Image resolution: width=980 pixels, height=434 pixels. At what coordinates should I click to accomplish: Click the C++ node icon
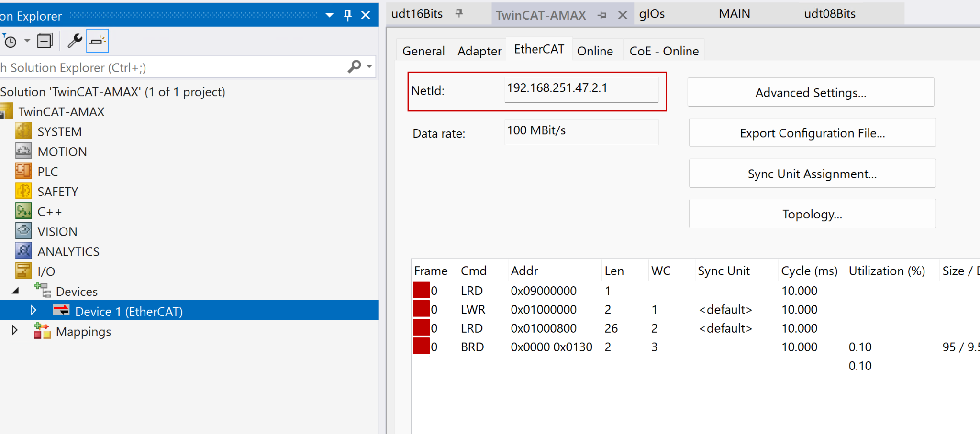[23, 211]
